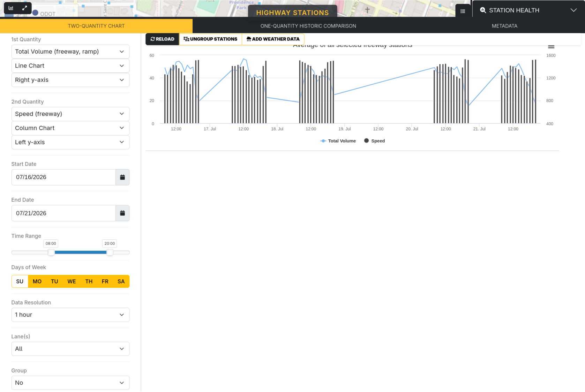Open the Data Resolution 1 hour dropdown
Screen dimensions: 585x392
coord(70,315)
